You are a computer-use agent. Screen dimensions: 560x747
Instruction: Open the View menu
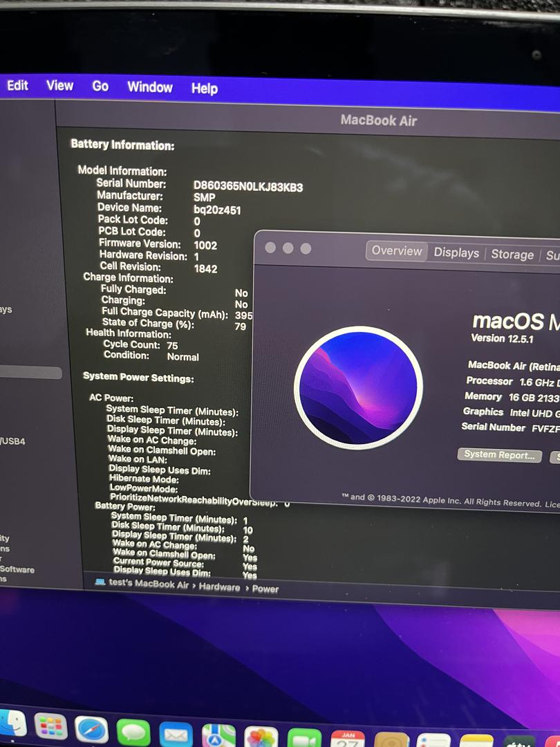59,86
